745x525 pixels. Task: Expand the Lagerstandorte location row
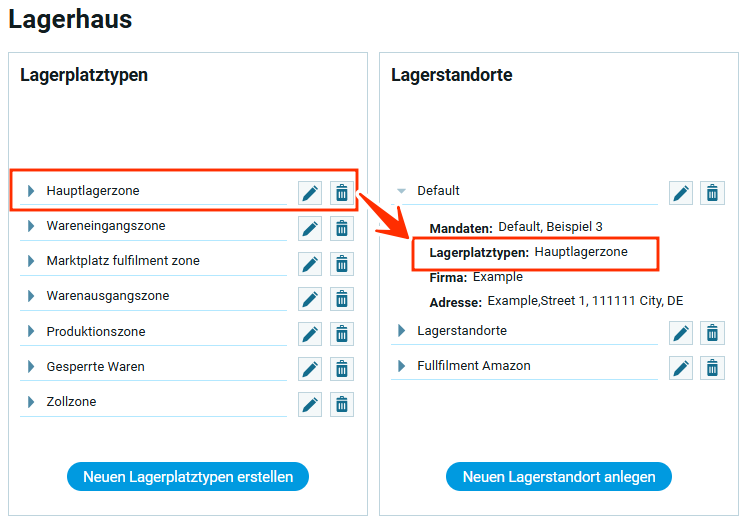pos(402,331)
